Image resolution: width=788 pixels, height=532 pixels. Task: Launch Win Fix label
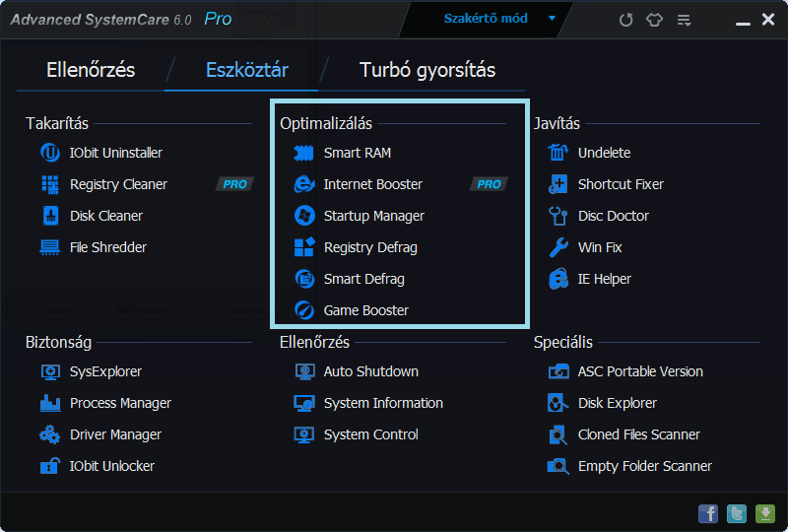point(600,247)
